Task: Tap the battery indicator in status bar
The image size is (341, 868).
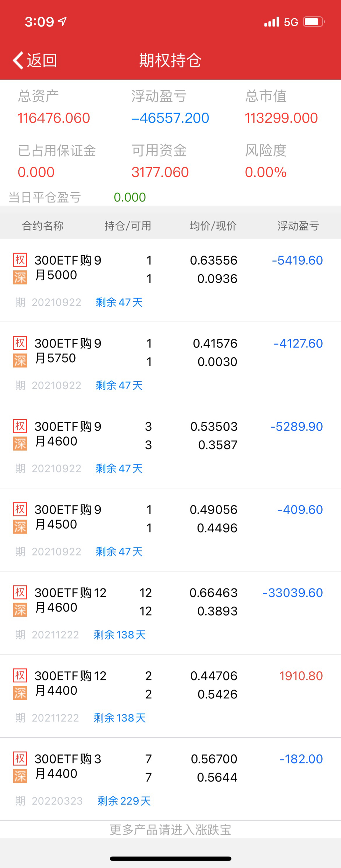Action: [313, 22]
